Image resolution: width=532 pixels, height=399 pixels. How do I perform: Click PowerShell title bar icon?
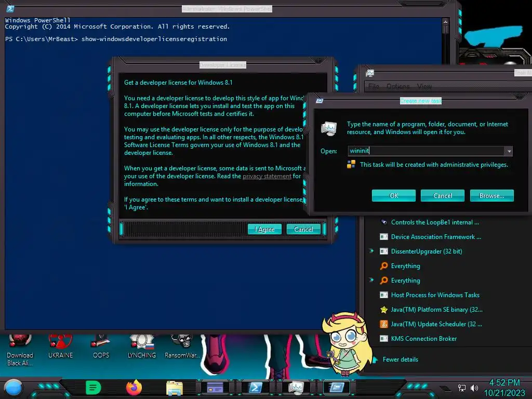tap(10, 9)
